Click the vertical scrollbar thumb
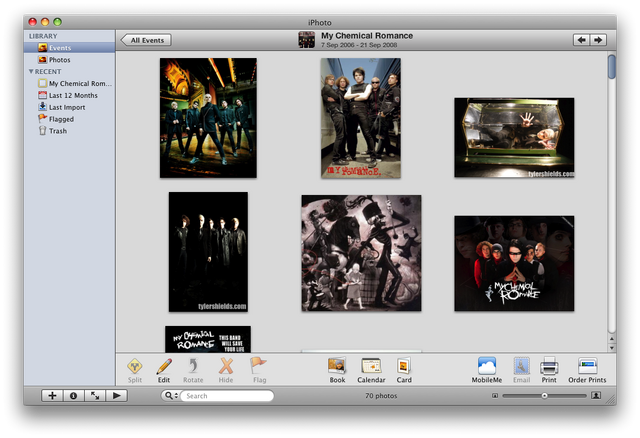This screenshot has width=640, height=438. 611,67
